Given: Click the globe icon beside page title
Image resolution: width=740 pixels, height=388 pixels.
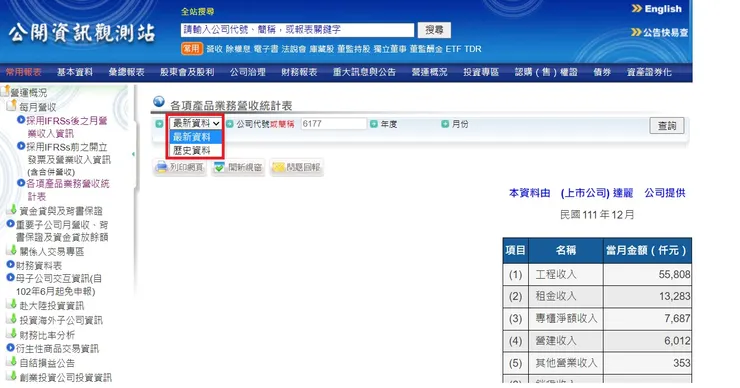Looking at the screenshot, I should point(159,101).
